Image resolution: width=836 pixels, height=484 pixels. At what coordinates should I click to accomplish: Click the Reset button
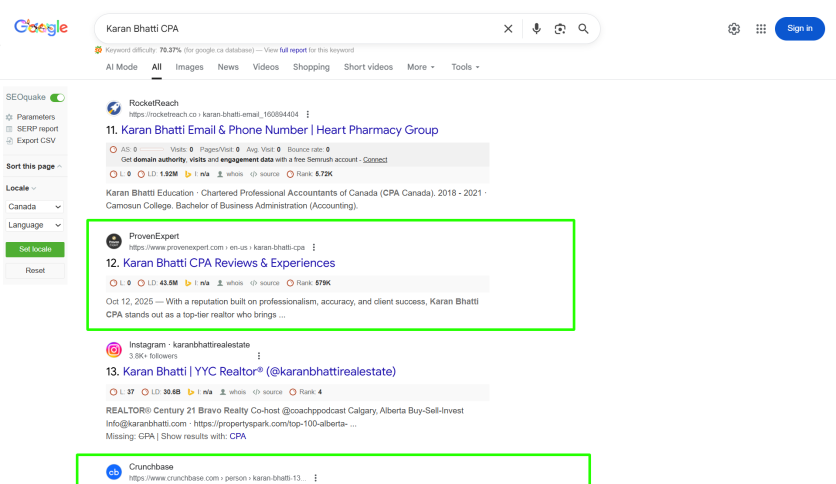[35, 271]
